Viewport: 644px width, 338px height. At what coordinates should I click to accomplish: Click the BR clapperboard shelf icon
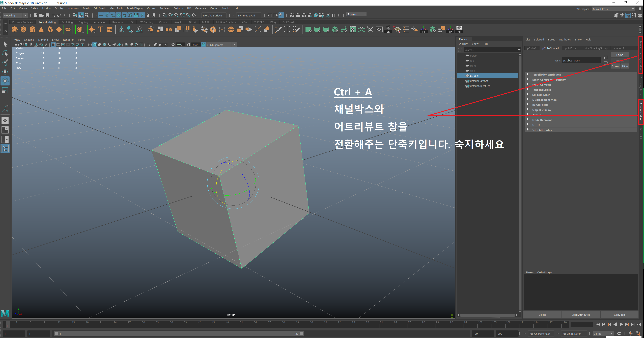[388, 30]
